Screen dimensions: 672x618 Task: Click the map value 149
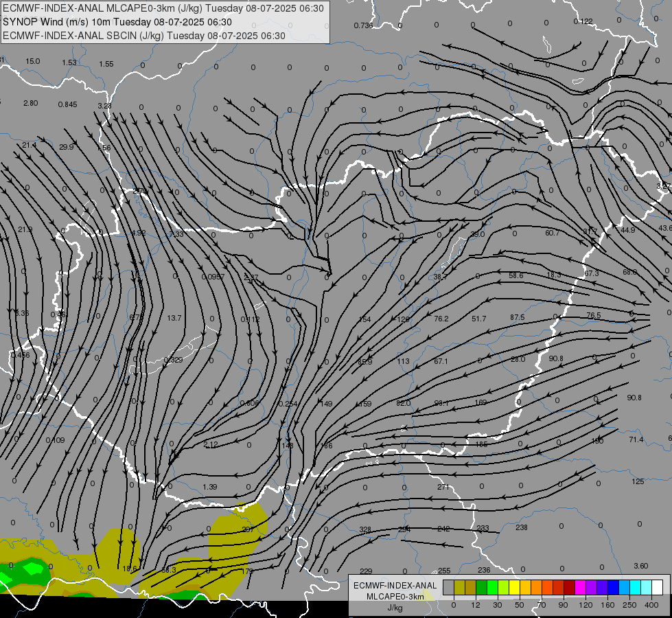[x=326, y=404]
